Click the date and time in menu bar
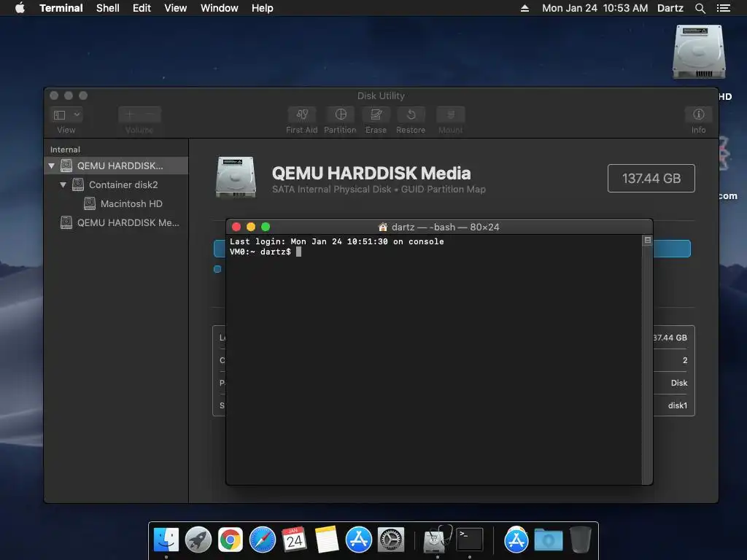Viewport: 747px width, 560px height. click(595, 8)
